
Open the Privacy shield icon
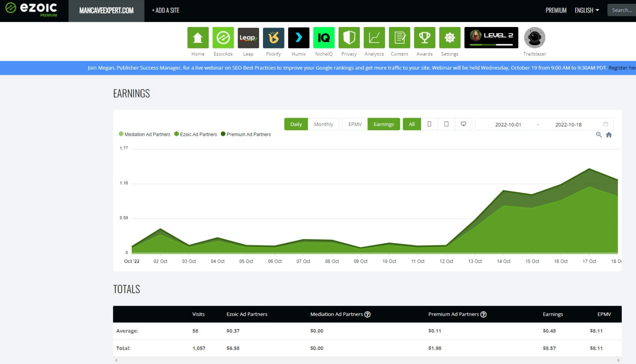click(x=349, y=38)
